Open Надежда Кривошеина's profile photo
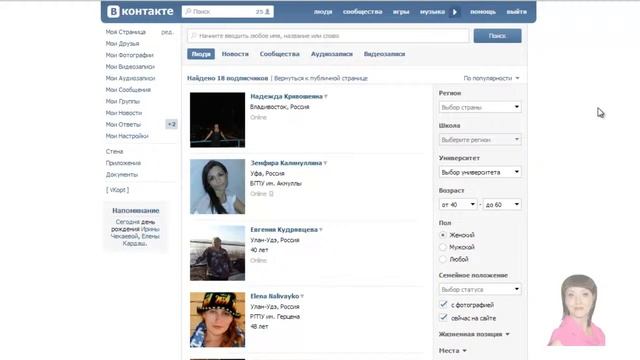 click(218, 120)
